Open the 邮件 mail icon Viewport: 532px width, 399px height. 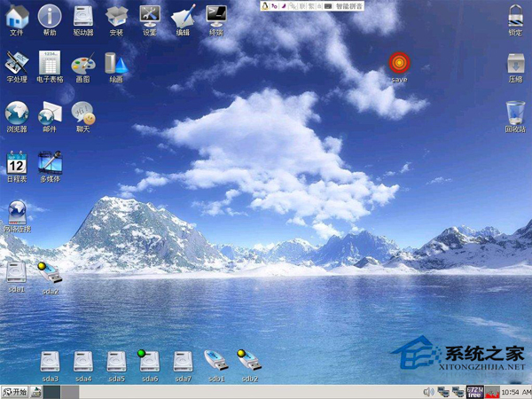point(50,112)
